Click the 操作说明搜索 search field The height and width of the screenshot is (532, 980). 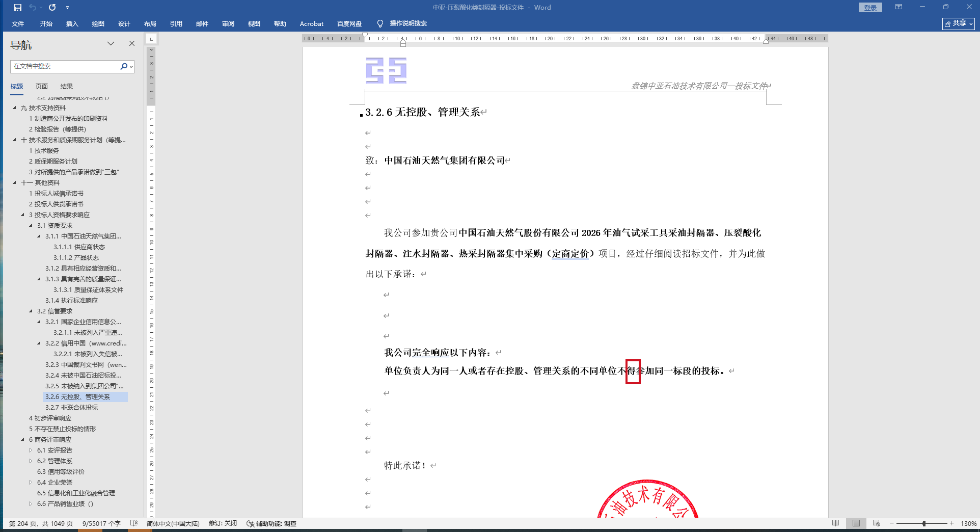click(409, 23)
